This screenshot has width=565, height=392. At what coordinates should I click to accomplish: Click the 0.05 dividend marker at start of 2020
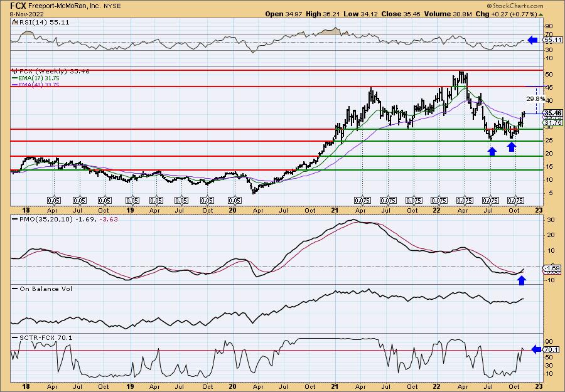coord(235,201)
